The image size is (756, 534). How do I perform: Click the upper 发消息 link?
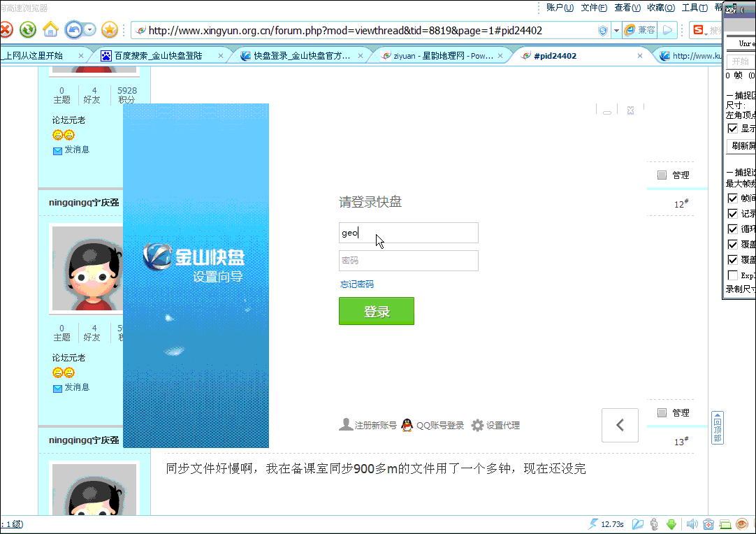[x=77, y=150]
